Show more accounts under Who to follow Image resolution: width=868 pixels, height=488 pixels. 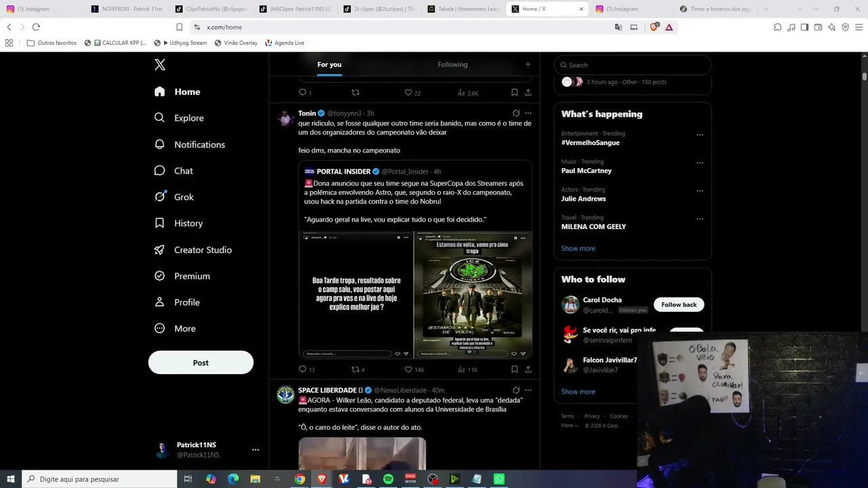(578, 392)
